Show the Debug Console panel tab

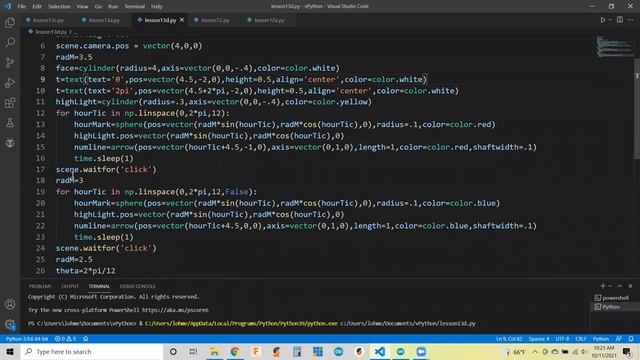coord(137,286)
